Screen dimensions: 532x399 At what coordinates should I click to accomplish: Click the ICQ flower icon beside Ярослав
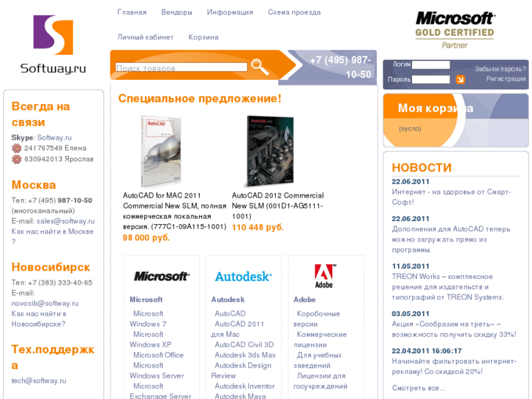(17, 160)
